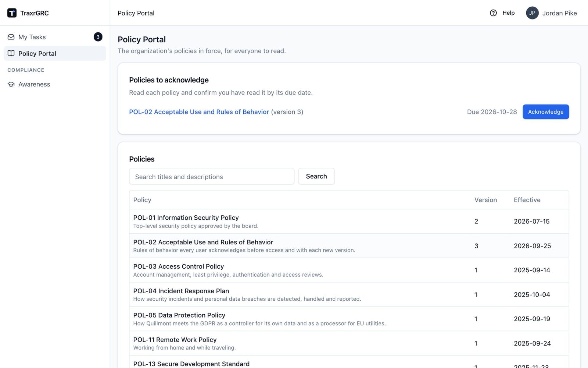Click the Policy Portal breadcrumb in top bar
Image resolution: width=588 pixels, height=368 pixels.
(x=136, y=13)
